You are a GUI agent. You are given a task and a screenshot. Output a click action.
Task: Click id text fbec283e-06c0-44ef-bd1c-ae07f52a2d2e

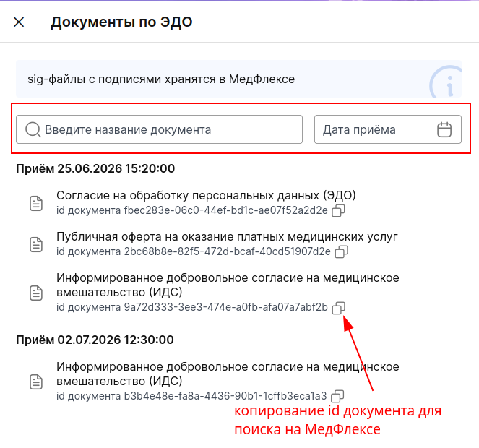(225, 210)
